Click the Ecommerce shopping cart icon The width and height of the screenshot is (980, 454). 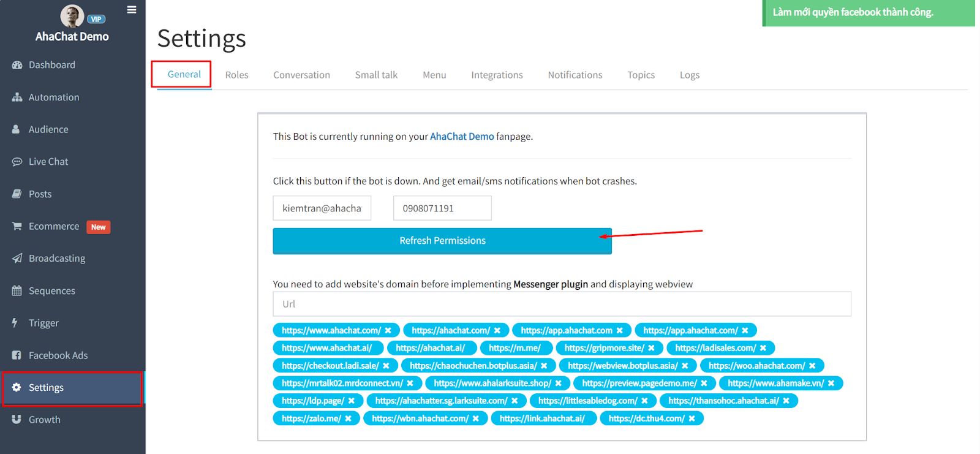tap(17, 226)
